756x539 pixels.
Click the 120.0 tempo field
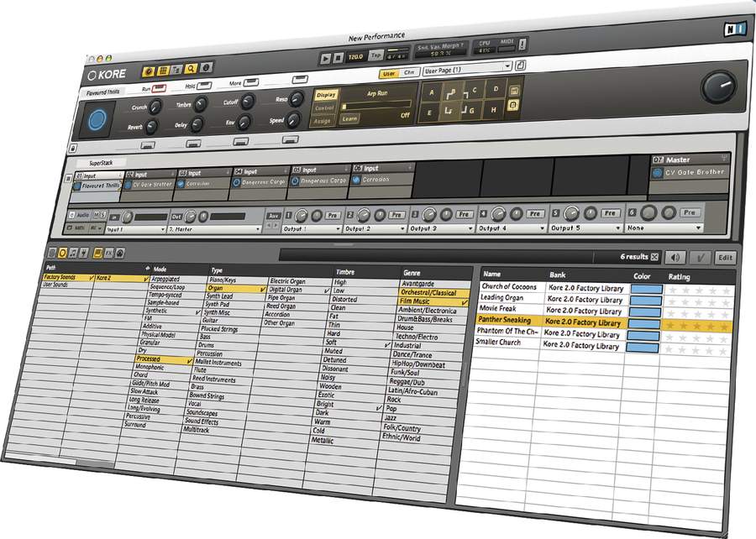(356, 56)
